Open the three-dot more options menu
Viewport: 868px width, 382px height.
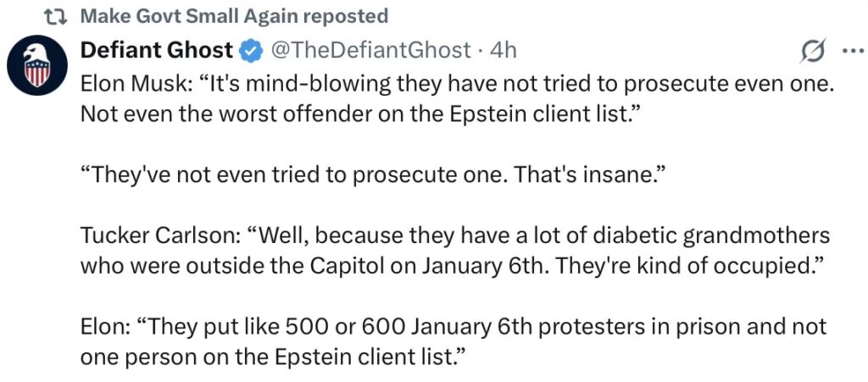pos(850,51)
